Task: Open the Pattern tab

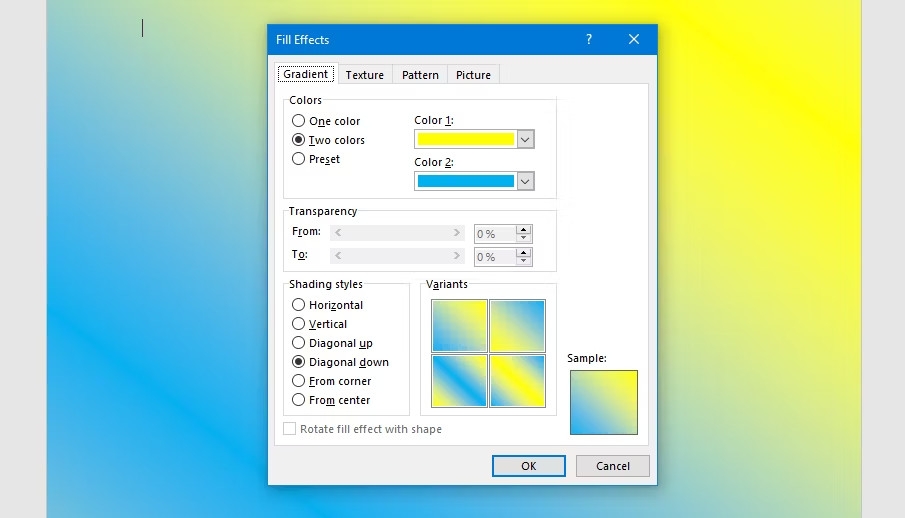Action: coord(420,75)
